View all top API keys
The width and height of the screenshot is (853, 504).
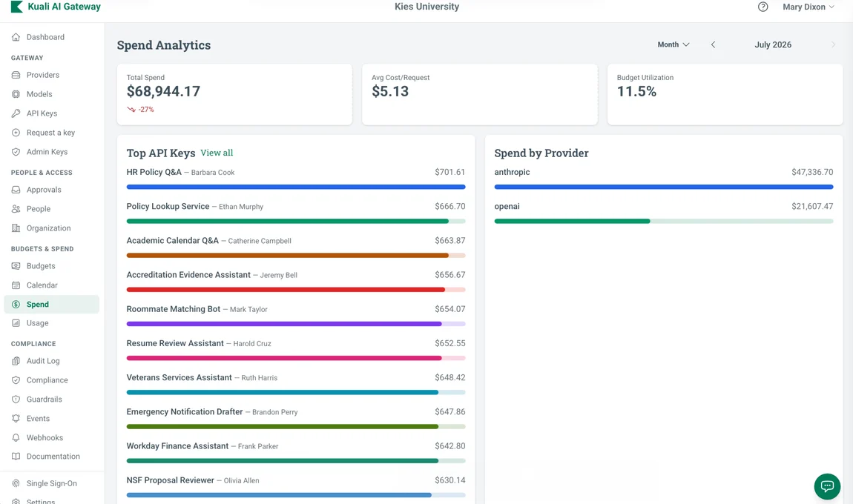pyautogui.click(x=217, y=153)
